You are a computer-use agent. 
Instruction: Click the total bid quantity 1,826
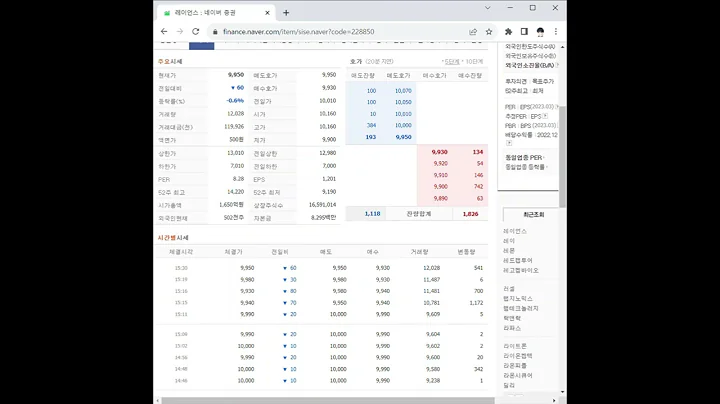pos(470,214)
